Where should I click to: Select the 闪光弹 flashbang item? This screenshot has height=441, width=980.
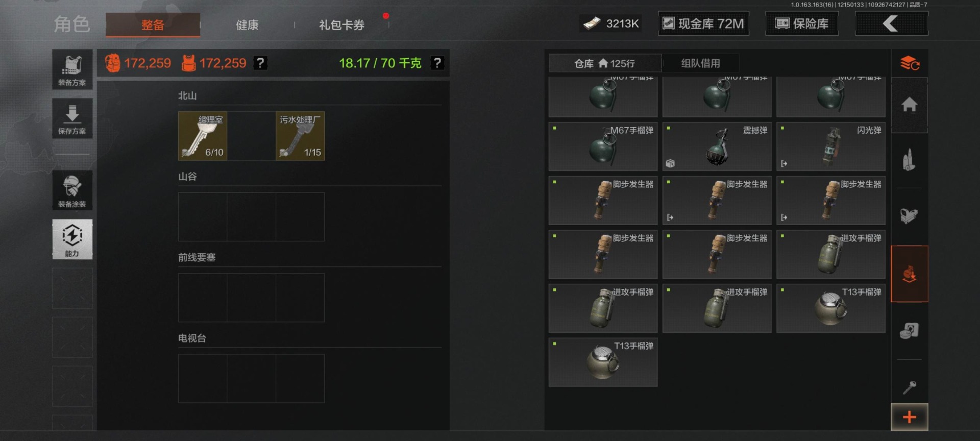click(x=830, y=146)
